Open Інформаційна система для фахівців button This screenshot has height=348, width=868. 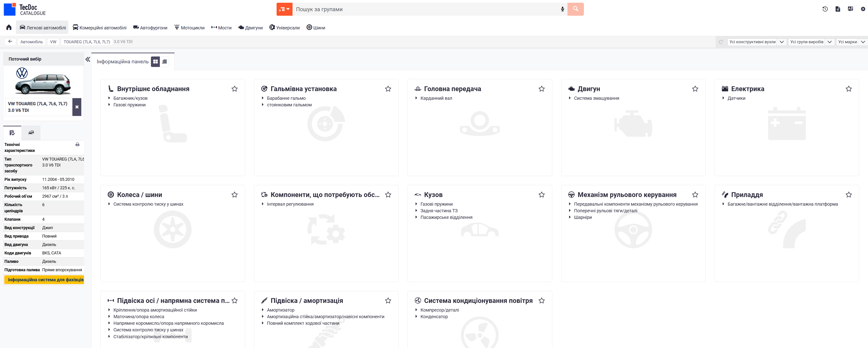(44, 279)
